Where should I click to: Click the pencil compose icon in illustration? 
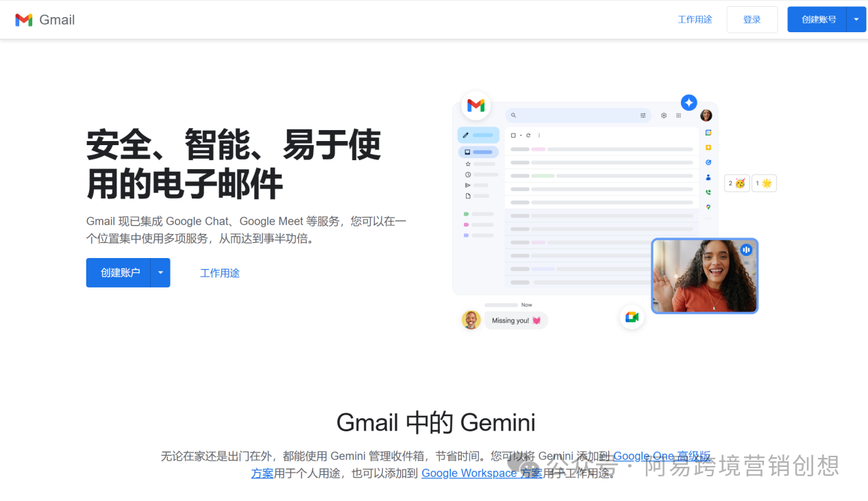467,135
